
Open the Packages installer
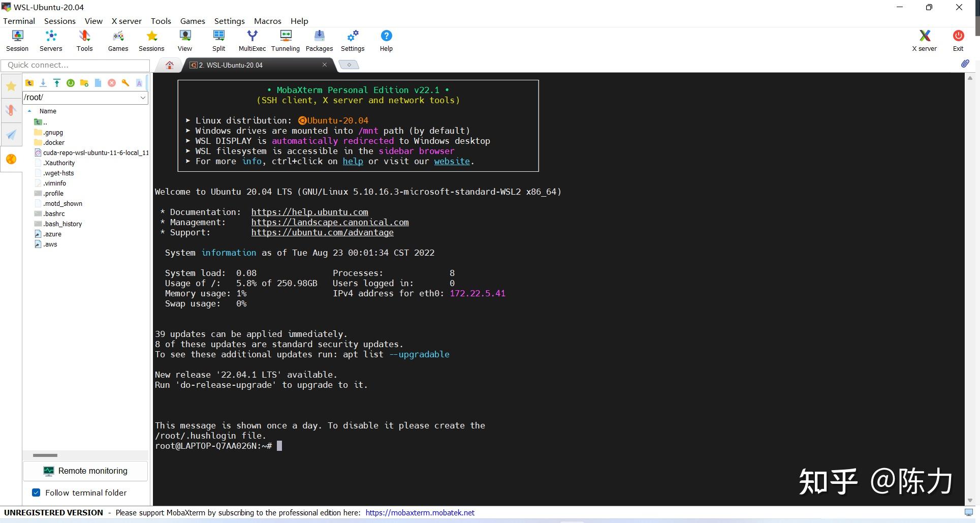point(319,40)
